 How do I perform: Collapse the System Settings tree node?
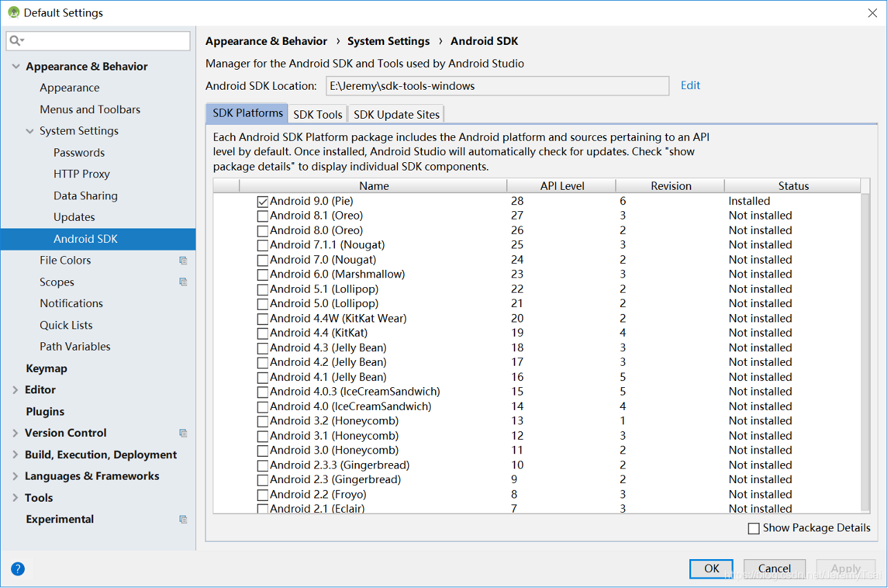pos(30,131)
